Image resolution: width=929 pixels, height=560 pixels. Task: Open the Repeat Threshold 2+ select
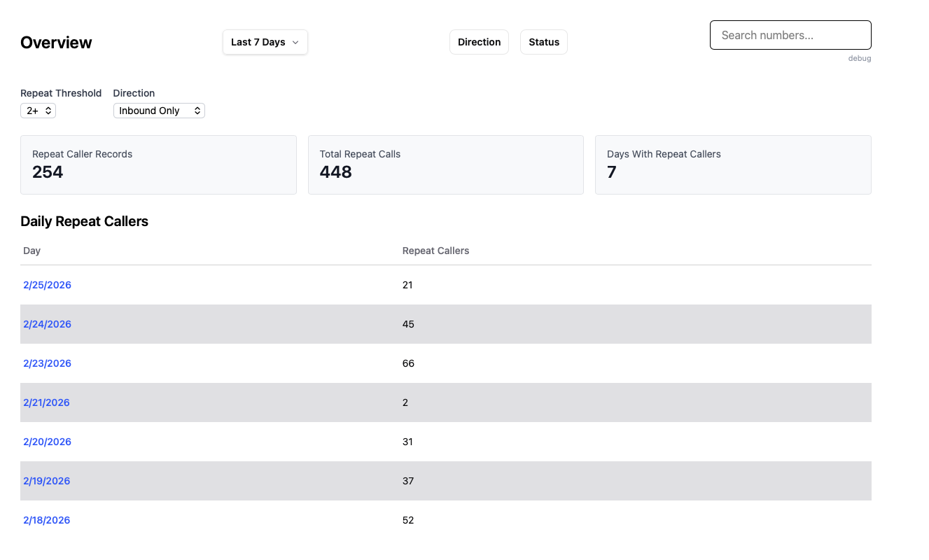(38, 111)
